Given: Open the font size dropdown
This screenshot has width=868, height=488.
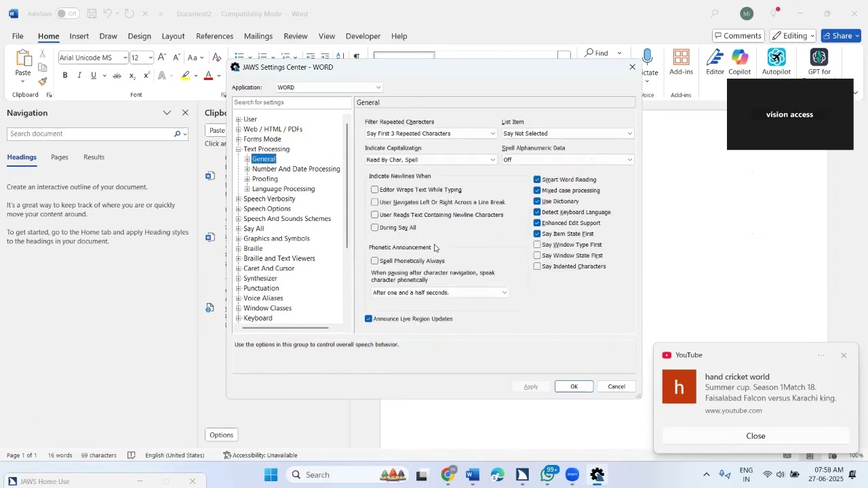Looking at the screenshot, I should [x=151, y=58].
